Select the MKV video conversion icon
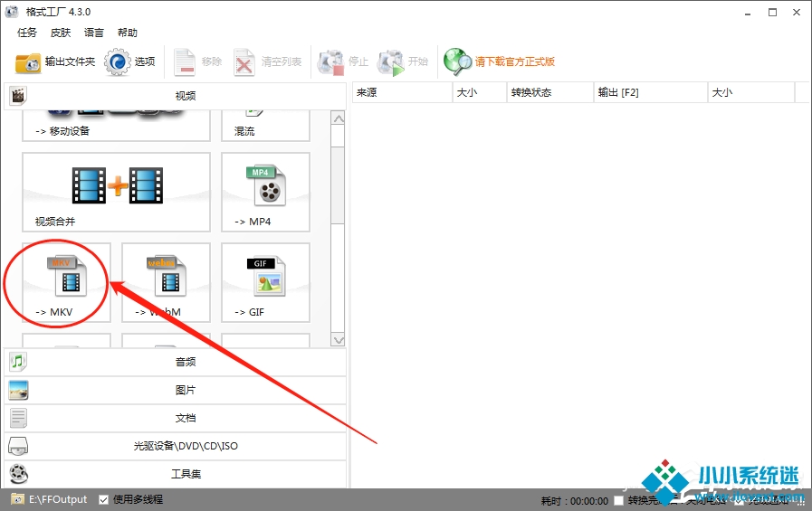This screenshot has height=511, width=812. (66, 281)
